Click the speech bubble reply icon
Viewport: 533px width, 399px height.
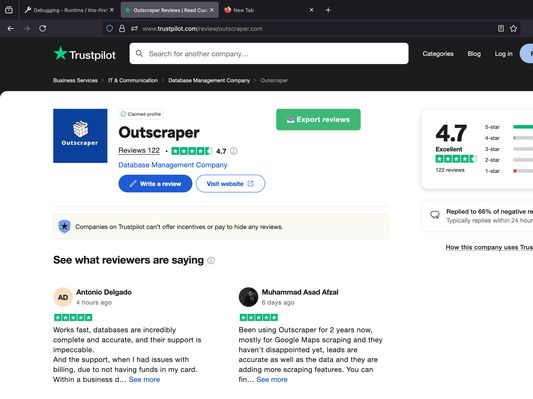tap(435, 215)
